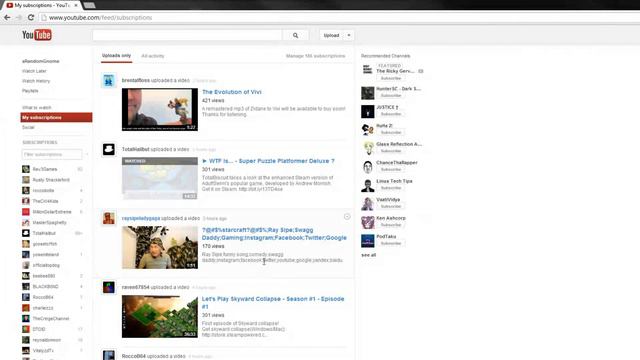Click Glass Reflection recommended avatar

[x=367, y=148]
